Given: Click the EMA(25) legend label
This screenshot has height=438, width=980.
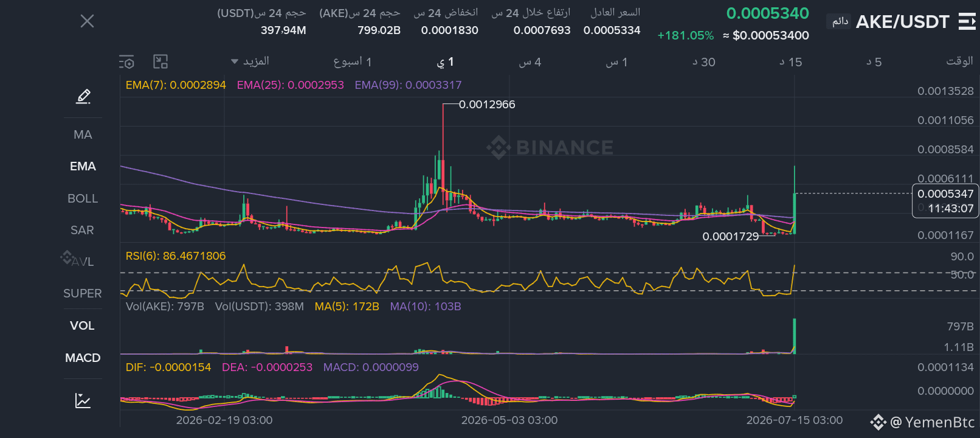Looking at the screenshot, I should tap(291, 85).
